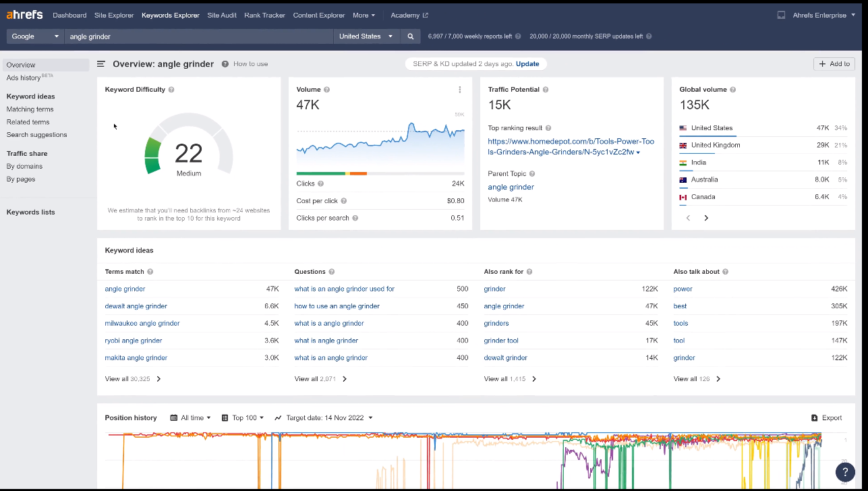Open By domains under Traffic share
Image resolution: width=868 pixels, height=491 pixels.
coord(24,167)
